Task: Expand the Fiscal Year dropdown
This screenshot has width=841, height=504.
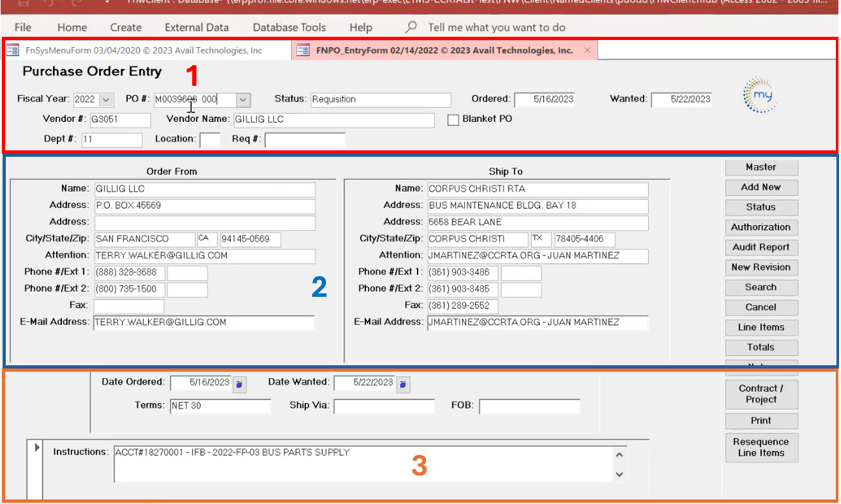Action: (106, 100)
